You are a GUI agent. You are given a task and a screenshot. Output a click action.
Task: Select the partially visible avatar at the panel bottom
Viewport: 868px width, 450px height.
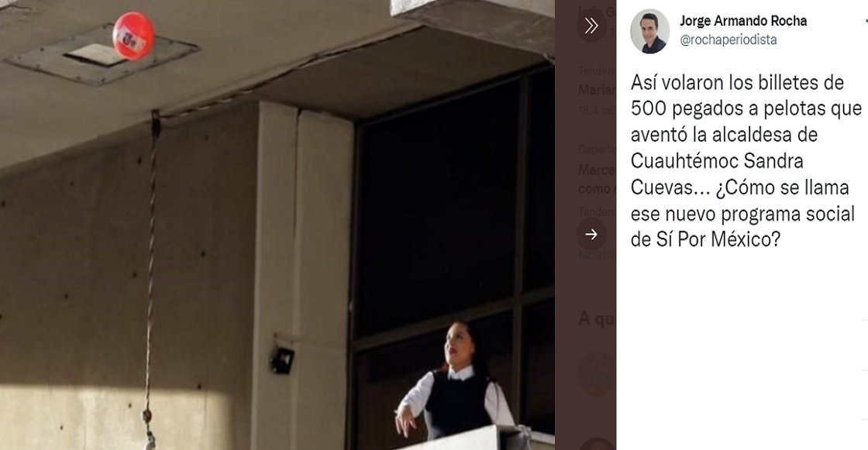pyautogui.click(x=598, y=444)
